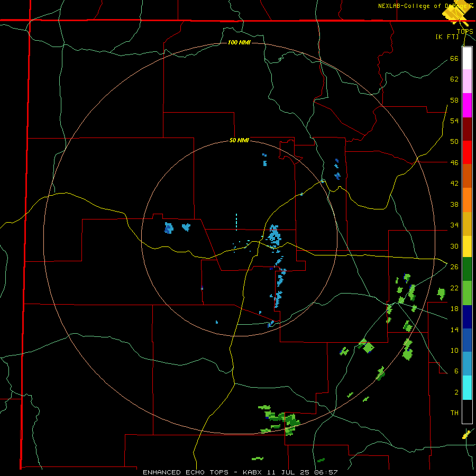Click the light pink 62 kft swatch

(x=467, y=81)
